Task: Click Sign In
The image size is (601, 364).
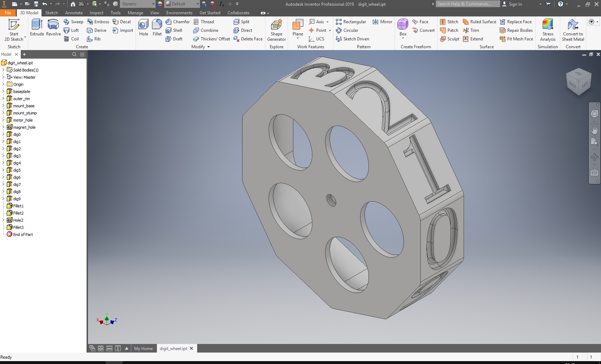Action: tap(512, 4)
